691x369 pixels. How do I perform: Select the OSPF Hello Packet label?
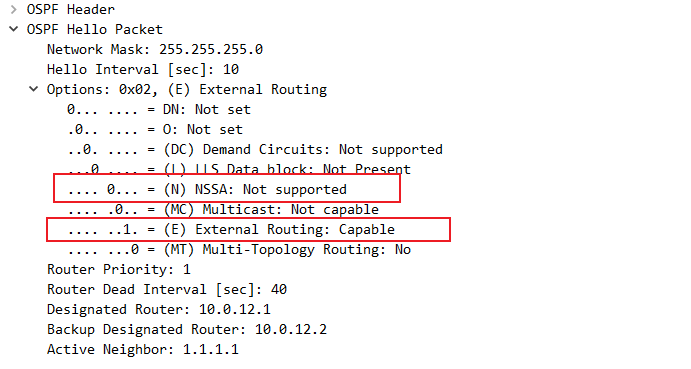(95, 29)
